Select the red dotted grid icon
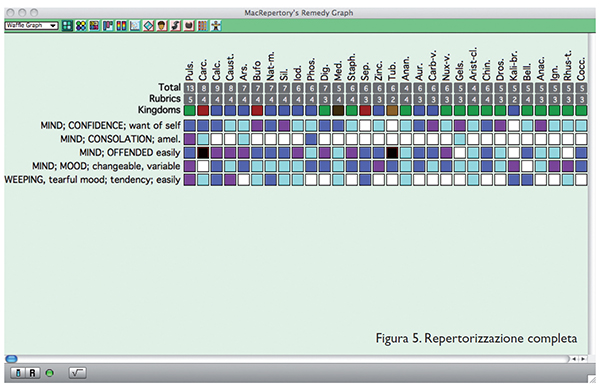 (202, 26)
